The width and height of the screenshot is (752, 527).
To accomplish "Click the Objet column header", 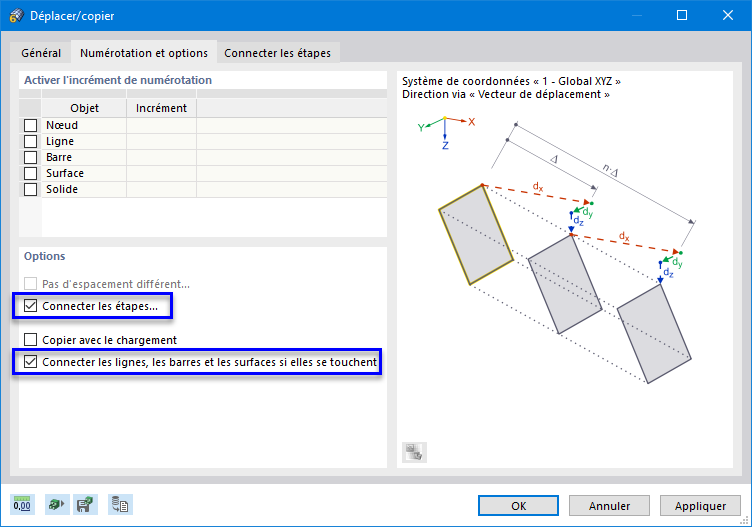I will pos(84,108).
